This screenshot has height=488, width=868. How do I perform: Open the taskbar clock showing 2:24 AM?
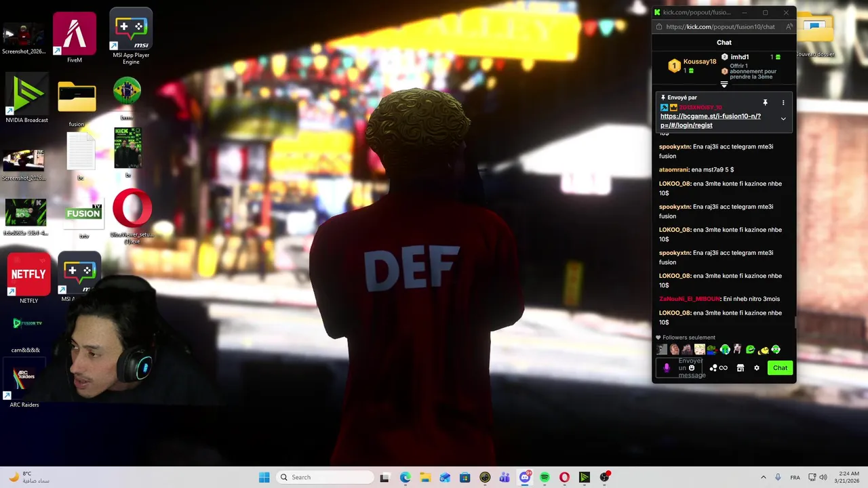[x=848, y=477]
